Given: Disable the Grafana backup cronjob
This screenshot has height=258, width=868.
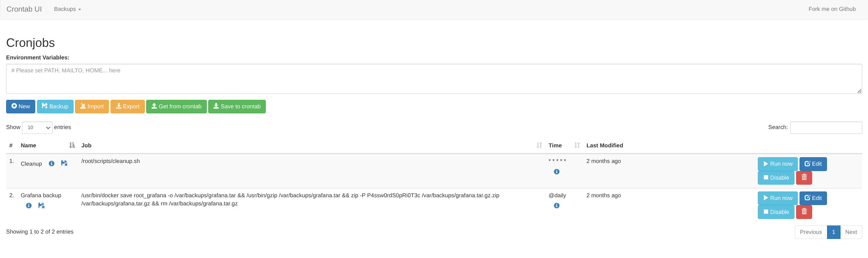Looking at the screenshot, I should click(776, 212).
